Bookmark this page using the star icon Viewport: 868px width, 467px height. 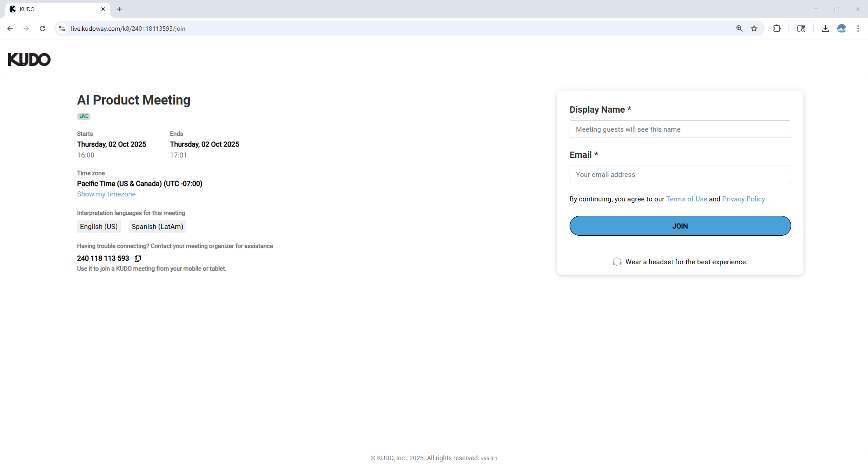point(754,29)
